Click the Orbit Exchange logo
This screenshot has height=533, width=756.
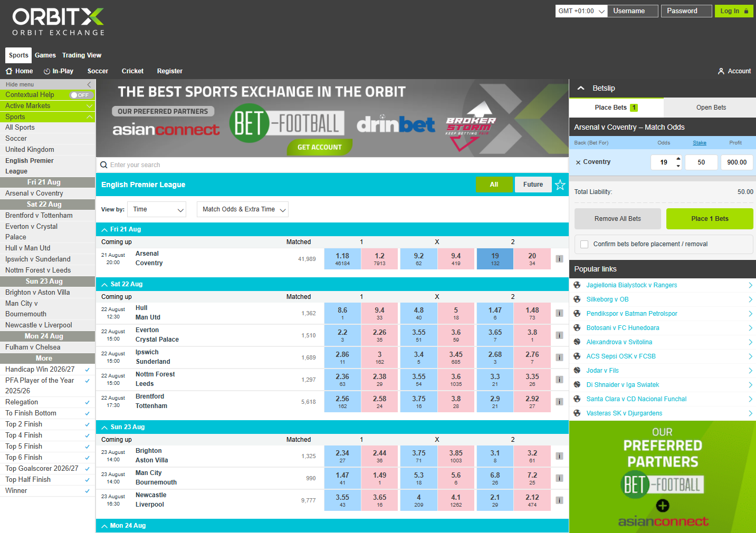[x=59, y=22]
